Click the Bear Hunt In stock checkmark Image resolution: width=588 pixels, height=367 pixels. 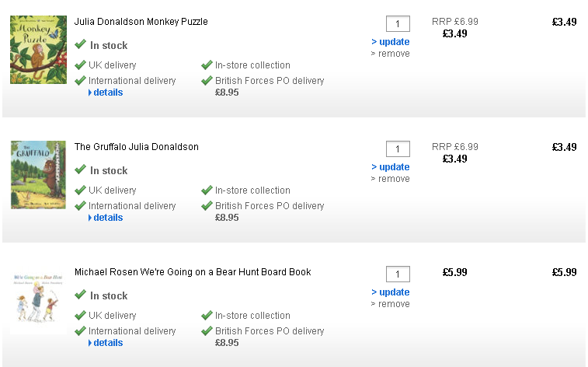[x=80, y=295]
